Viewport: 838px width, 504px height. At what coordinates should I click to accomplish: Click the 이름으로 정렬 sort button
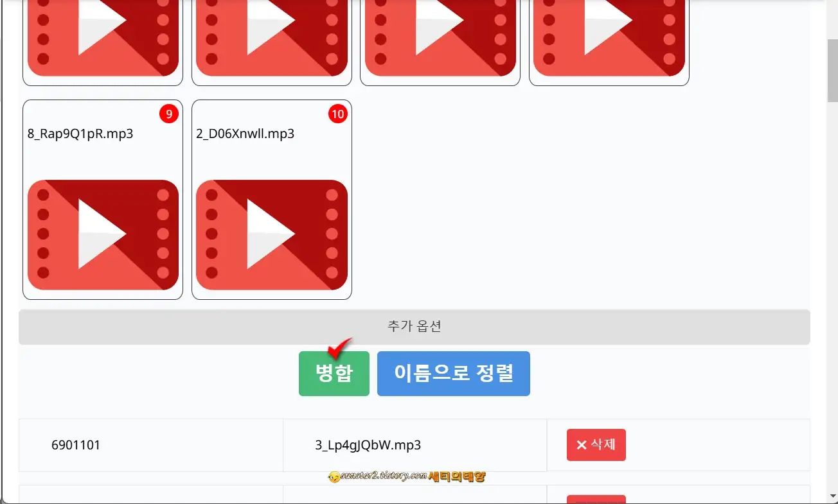click(454, 373)
